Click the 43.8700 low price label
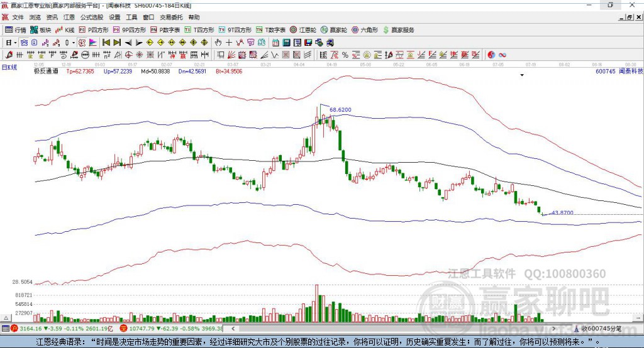The width and height of the screenshot is (644, 348). pos(562,212)
